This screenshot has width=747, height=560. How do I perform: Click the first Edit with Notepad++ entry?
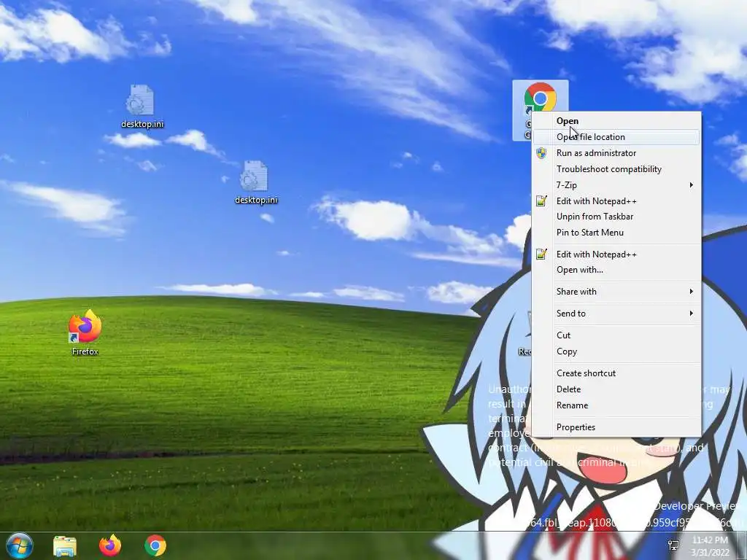pos(616,201)
